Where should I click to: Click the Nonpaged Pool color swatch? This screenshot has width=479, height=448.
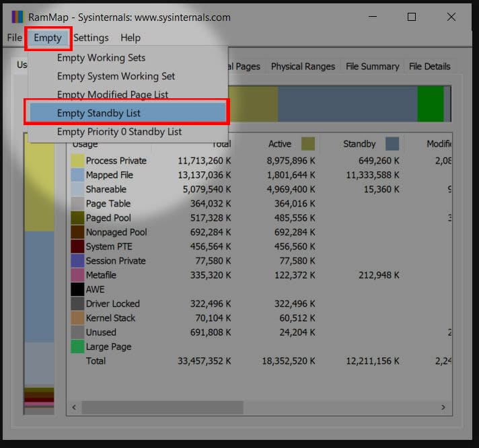point(77,232)
